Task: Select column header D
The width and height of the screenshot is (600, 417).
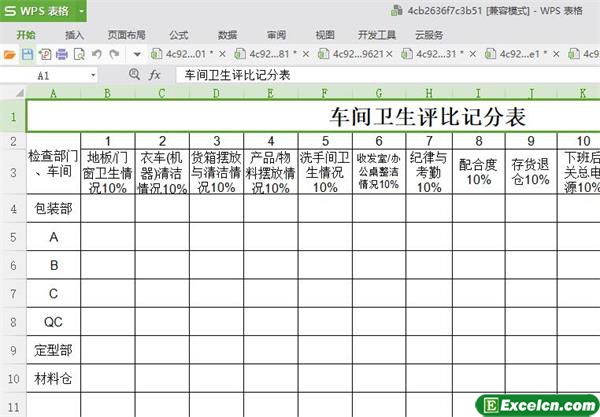Action: 216,93
